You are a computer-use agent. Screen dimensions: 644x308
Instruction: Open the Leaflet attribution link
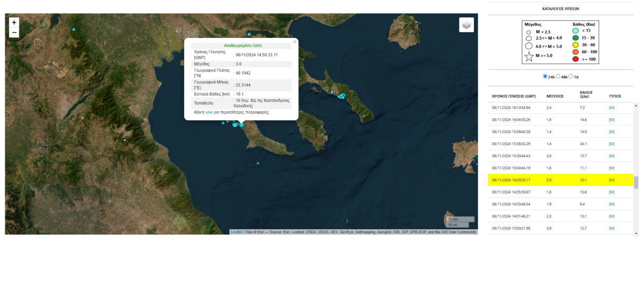pos(236,232)
